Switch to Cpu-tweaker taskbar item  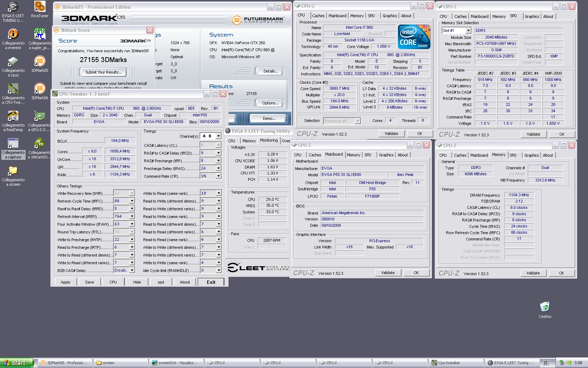(x=457, y=363)
